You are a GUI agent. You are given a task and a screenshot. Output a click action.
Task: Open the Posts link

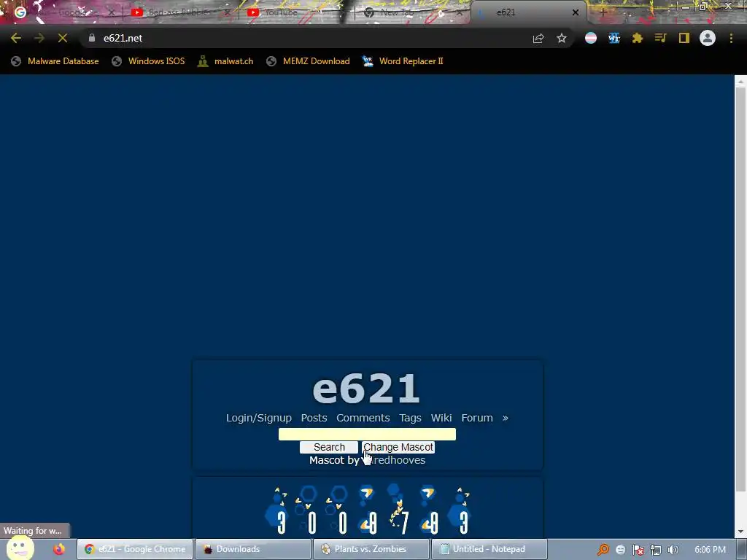(314, 418)
